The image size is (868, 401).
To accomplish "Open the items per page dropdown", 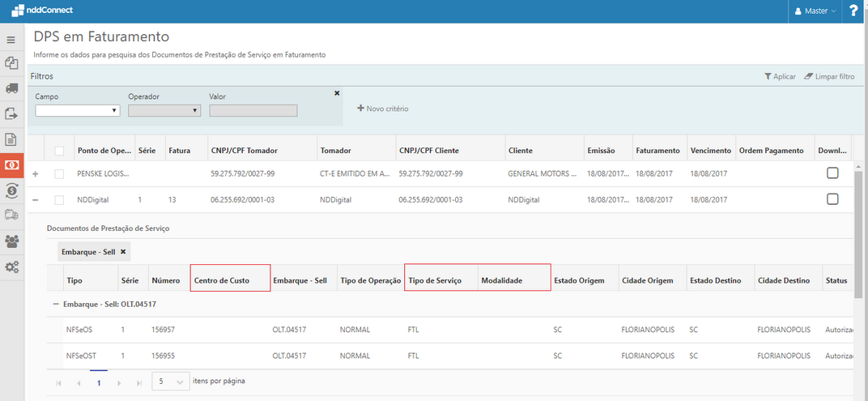I will 170,381.
